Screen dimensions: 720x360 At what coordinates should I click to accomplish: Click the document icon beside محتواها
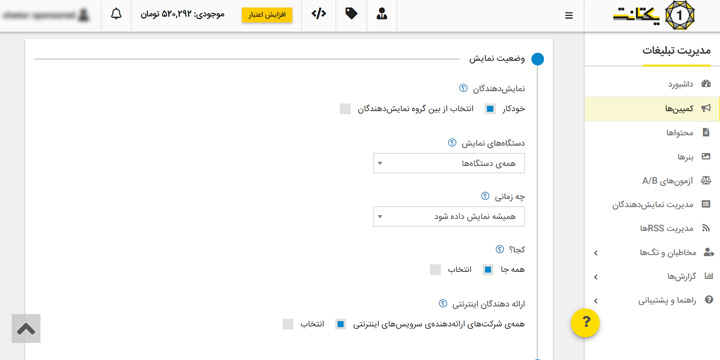(706, 132)
